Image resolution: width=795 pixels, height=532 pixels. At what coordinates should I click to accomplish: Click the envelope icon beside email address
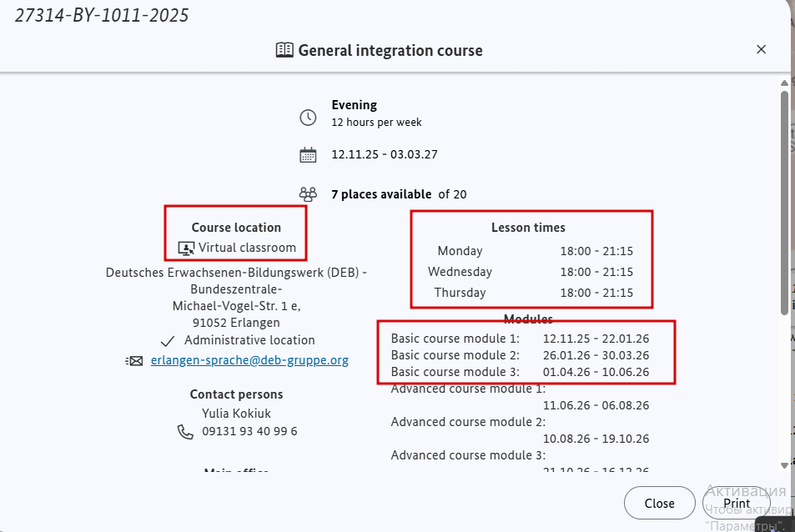point(134,361)
